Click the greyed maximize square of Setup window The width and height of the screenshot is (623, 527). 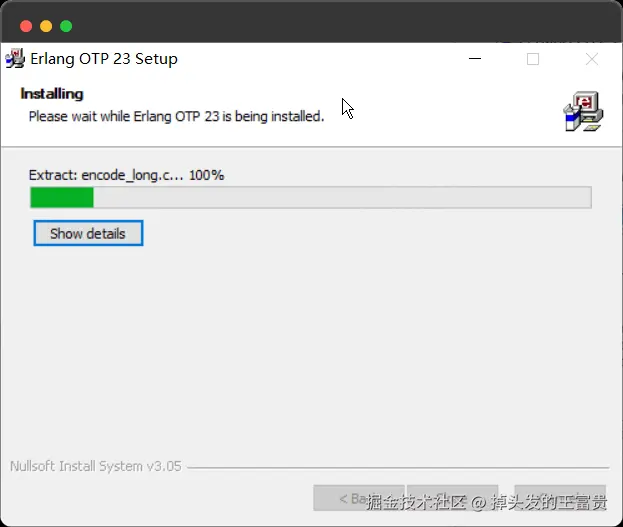pyautogui.click(x=533, y=59)
